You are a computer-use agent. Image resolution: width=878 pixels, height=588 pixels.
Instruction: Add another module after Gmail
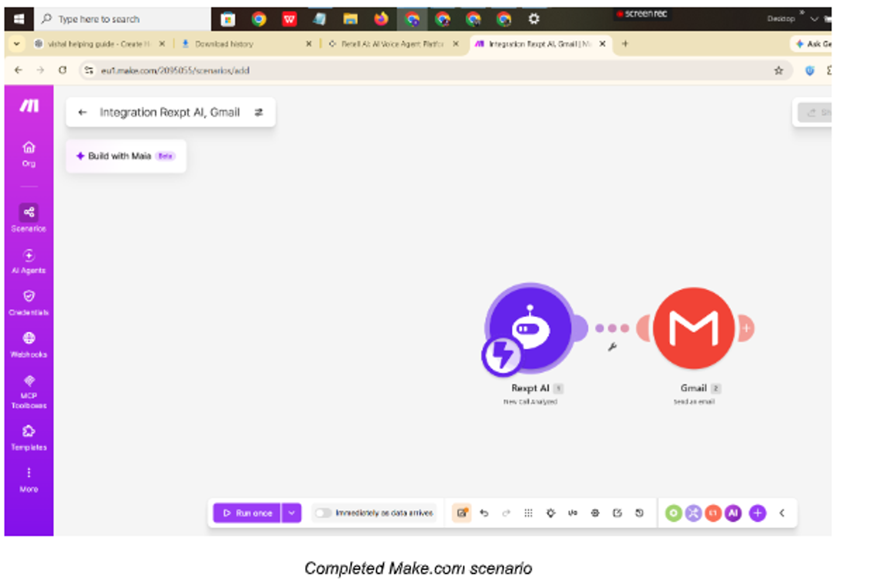point(746,329)
